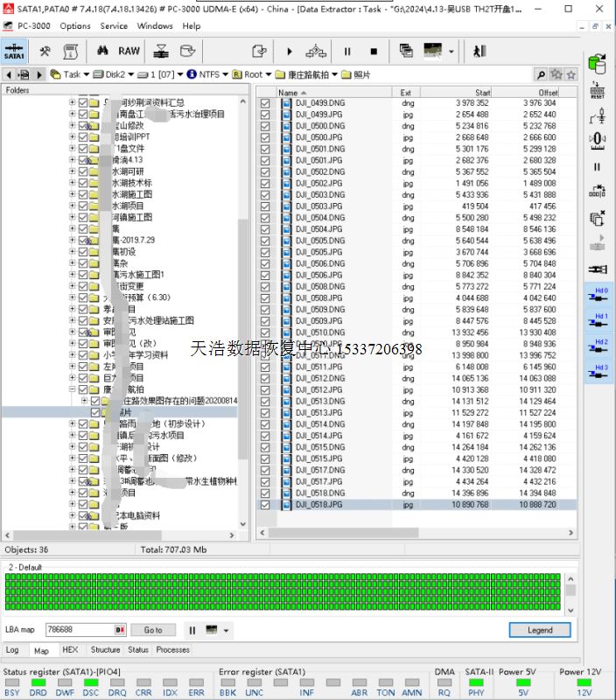Select the Hd 3 head icon
Image resolution: width=616 pixels, height=700 pixels.
point(598,372)
